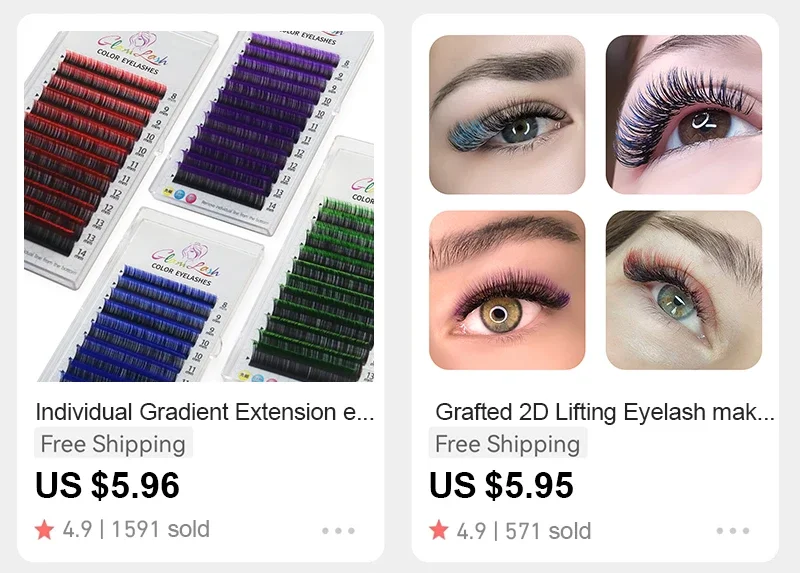This screenshot has height=573, width=800.
Task: Click the Free Shipping tag under Gradient Extension
Action: point(113,443)
